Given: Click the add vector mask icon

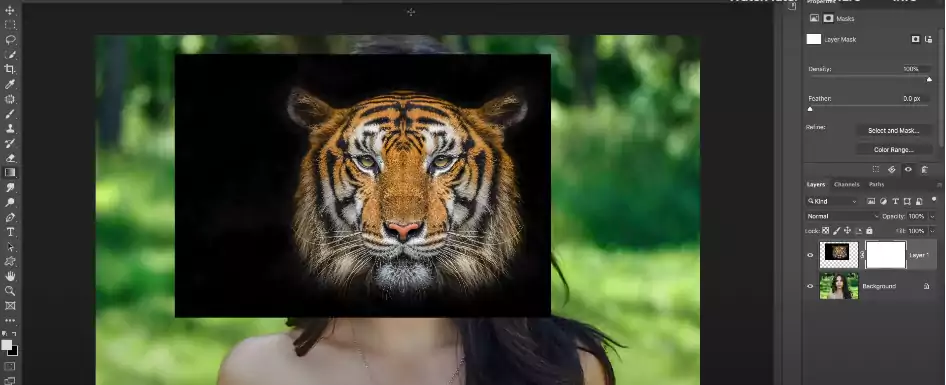Looking at the screenshot, I should [928, 39].
